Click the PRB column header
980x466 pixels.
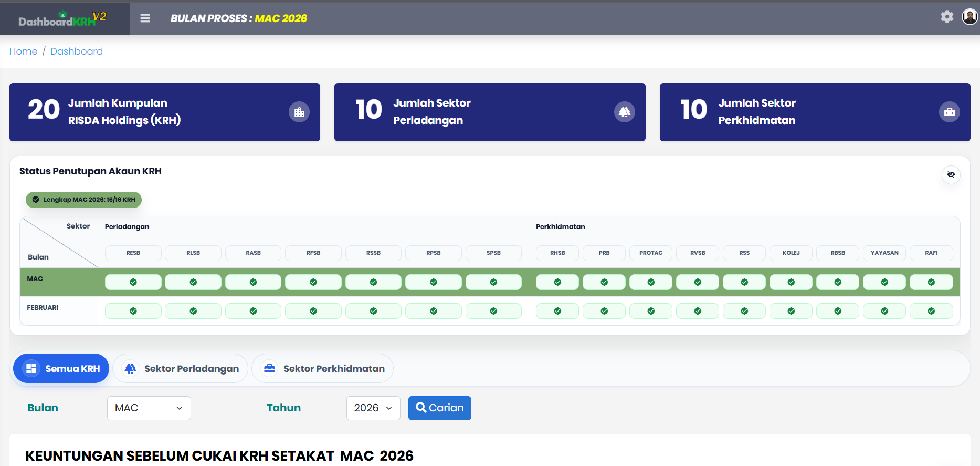(x=604, y=253)
